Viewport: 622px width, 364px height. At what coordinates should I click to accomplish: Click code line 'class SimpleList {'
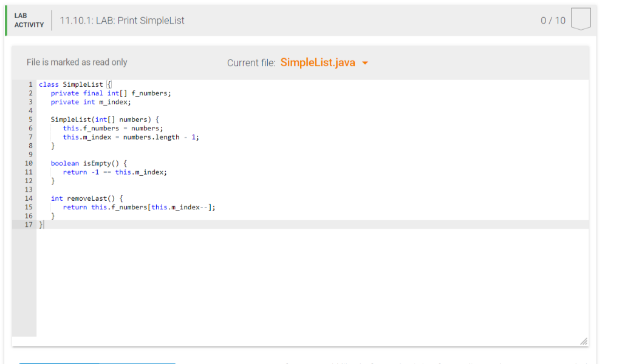pos(75,84)
